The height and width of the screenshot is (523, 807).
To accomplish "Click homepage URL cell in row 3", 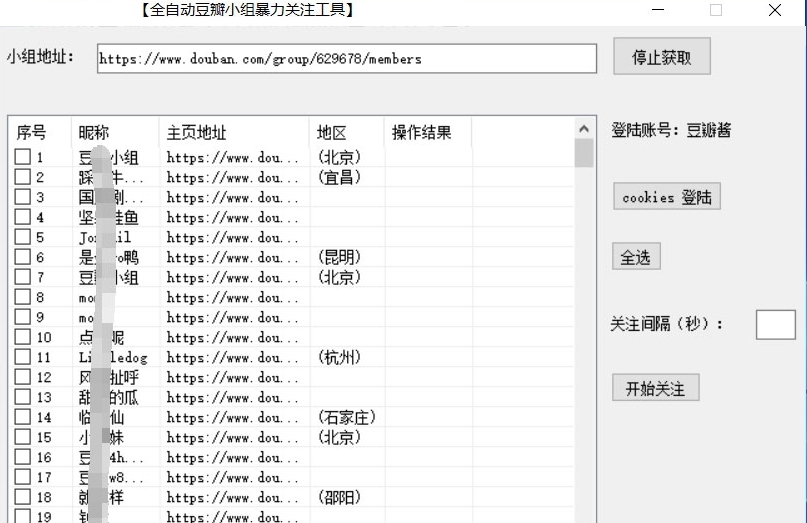I will (233, 198).
